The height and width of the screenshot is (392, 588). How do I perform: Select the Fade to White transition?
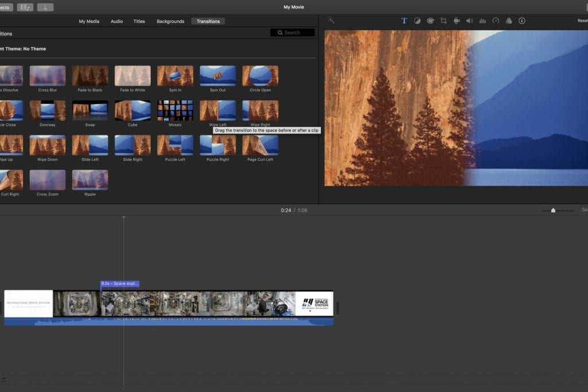coord(133,76)
